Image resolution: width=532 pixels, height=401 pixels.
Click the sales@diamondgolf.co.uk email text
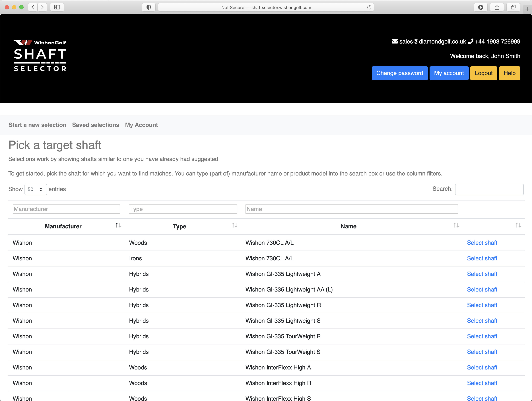(x=432, y=41)
